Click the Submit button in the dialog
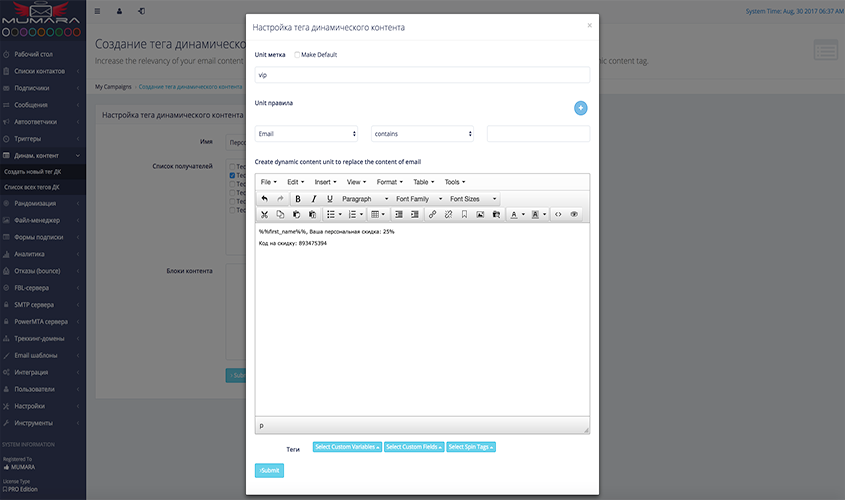This screenshot has width=845, height=500. pos(269,470)
